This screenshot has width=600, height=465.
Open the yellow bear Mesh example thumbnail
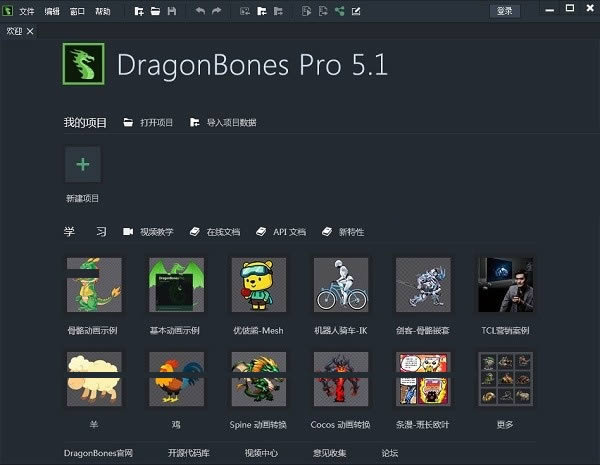[259, 285]
